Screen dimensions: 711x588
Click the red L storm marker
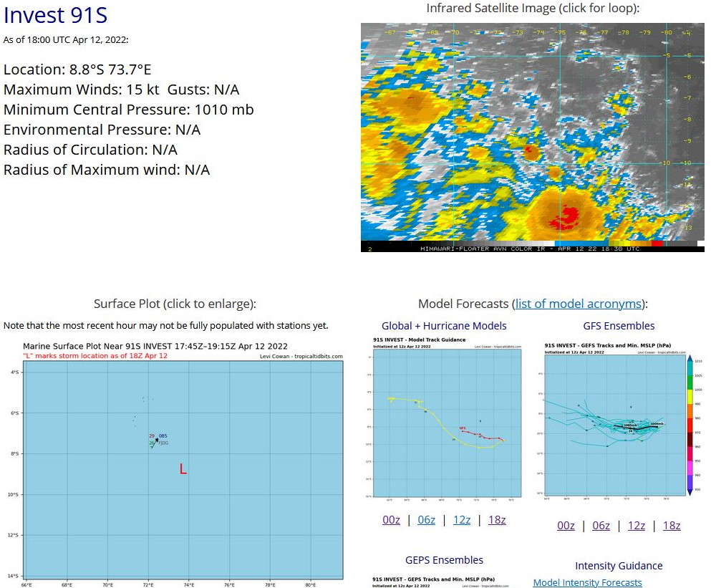click(183, 469)
